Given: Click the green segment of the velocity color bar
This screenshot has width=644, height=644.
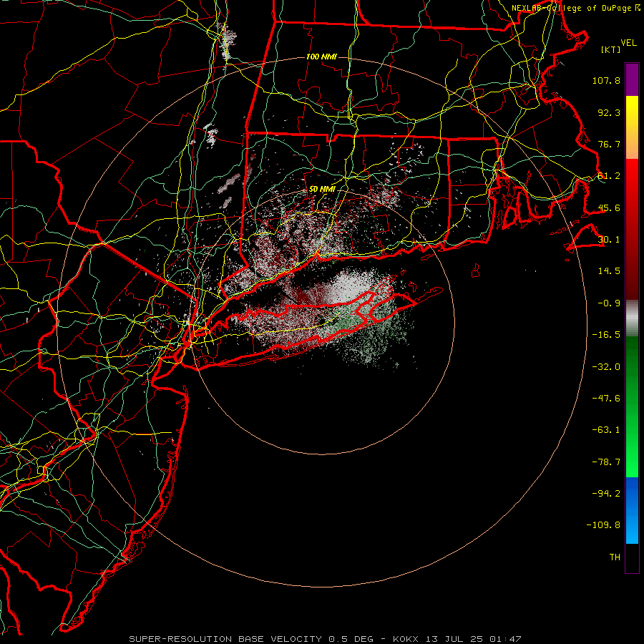Looking at the screenshot, I should click(632, 406).
